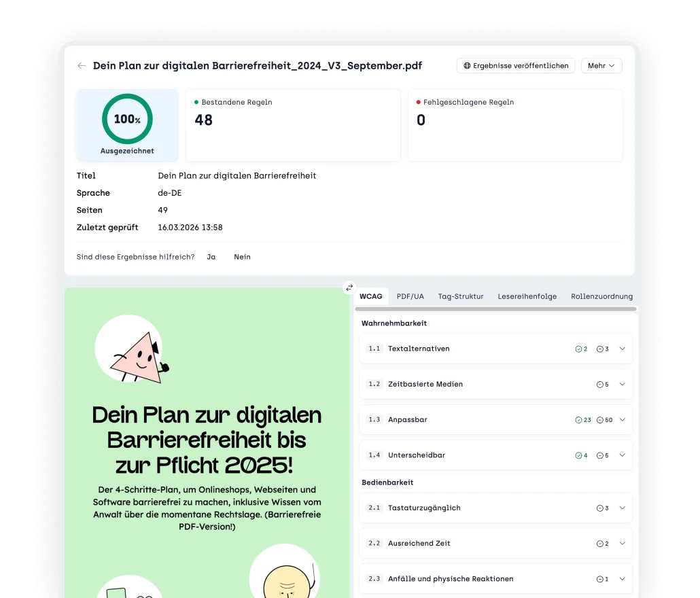Screen dimensions: 700x598
Task: Click the horizontal scrollbar below the tab row
Action: tap(495, 310)
